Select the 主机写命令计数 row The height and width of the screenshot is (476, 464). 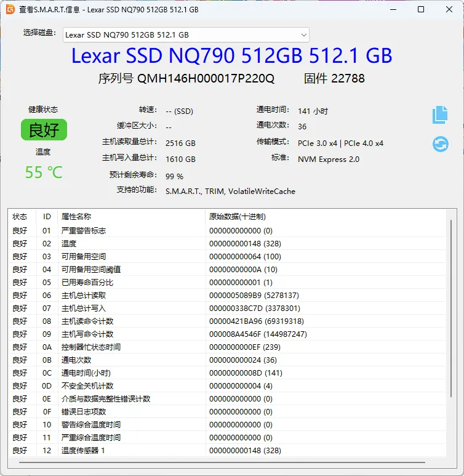click(227, 334)
